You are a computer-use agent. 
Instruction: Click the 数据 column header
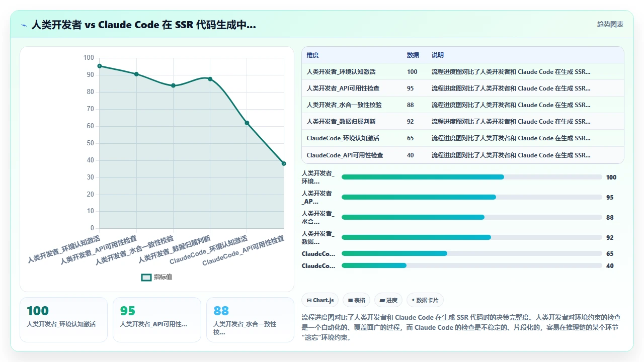tap(413, 55)
